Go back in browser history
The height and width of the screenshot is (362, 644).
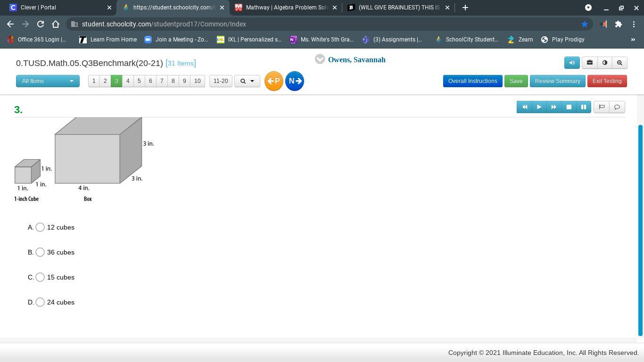pyautogui.click(x=10, y=24)
